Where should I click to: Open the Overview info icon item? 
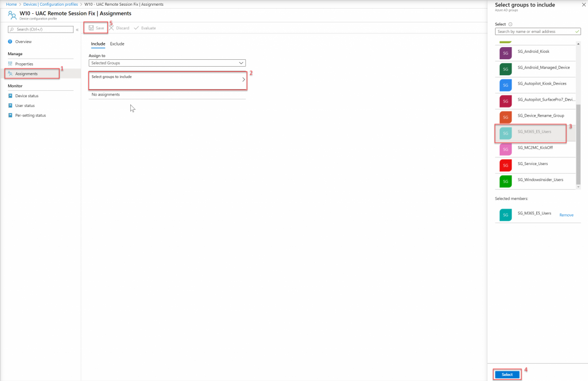click(x=10, y=42)
